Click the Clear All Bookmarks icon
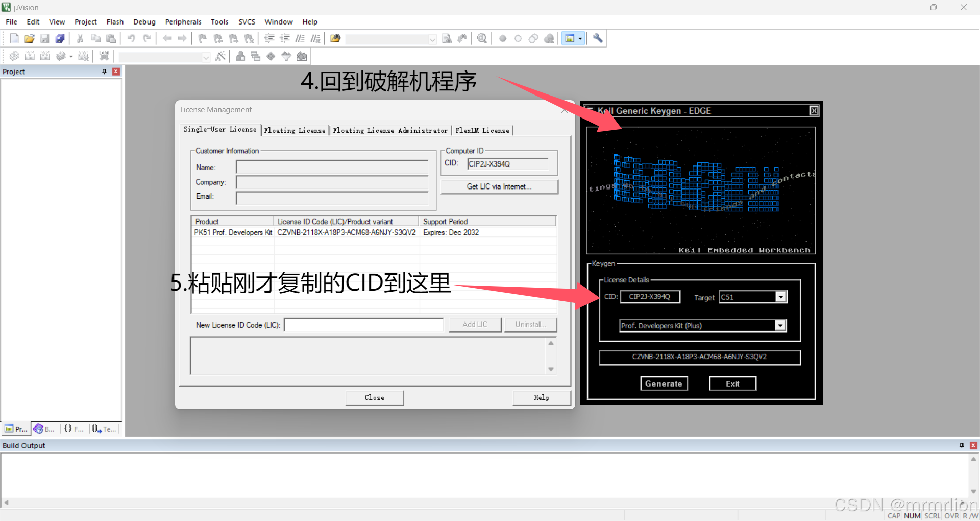The image size is (980, 521). click(249, 38)
